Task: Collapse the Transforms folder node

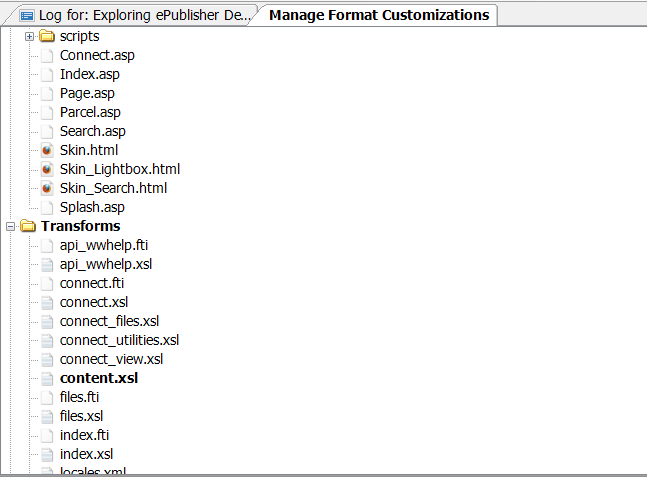Action: pyautogui.click(x=10, y=226)
